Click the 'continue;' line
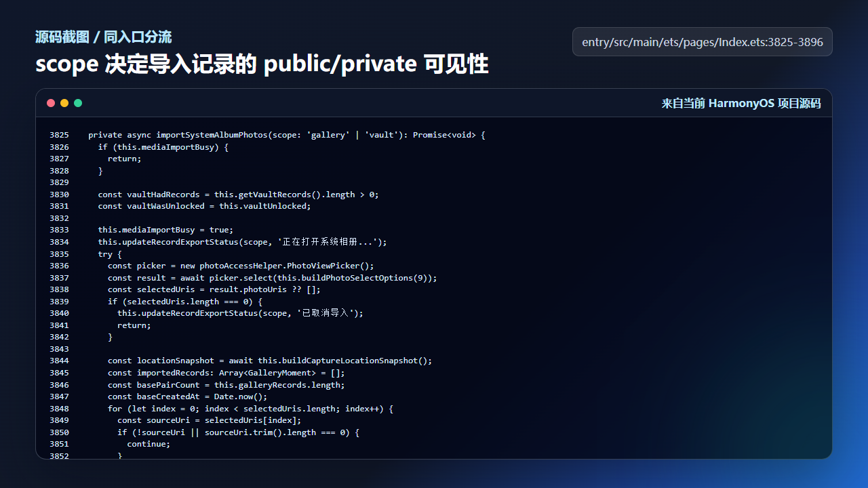This screenshot has width=868, height=488. 149,444
